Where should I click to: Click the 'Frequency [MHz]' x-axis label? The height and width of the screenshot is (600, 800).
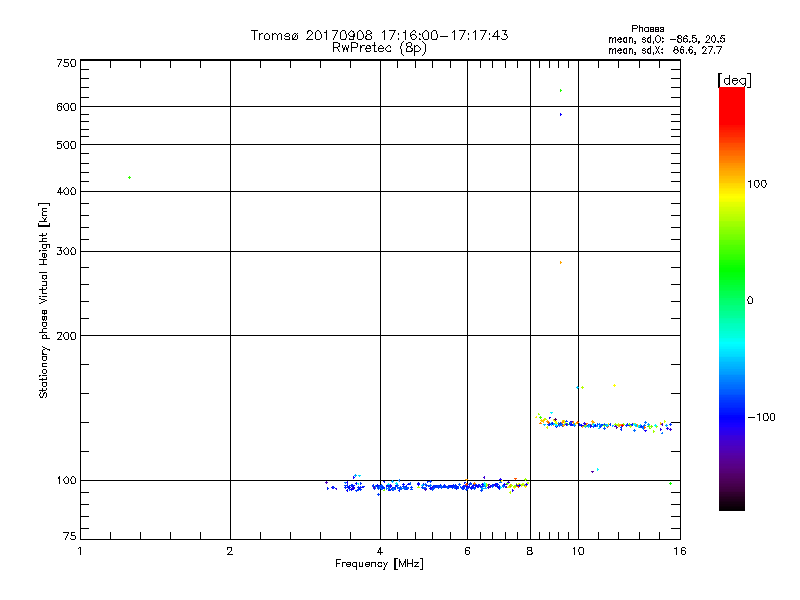[379, 564]
